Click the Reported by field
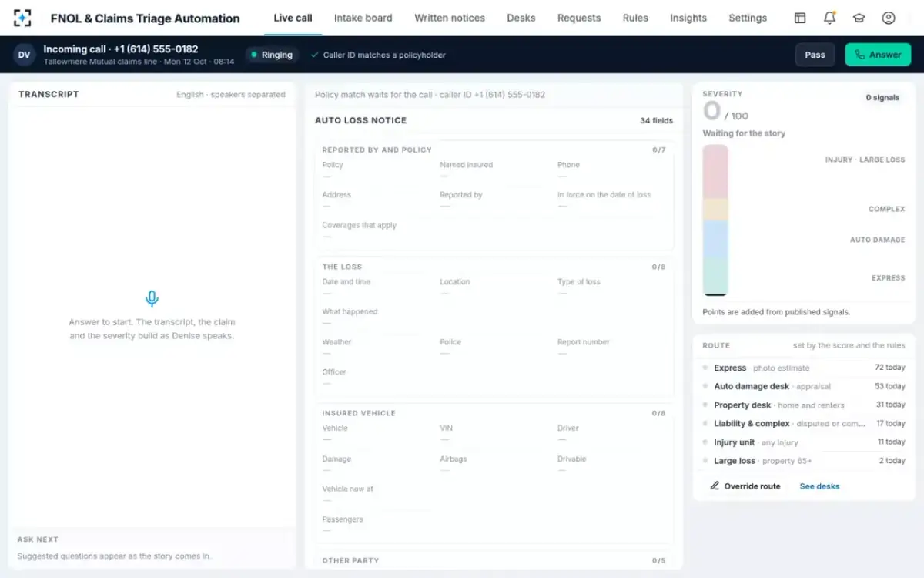 [494, 200]
